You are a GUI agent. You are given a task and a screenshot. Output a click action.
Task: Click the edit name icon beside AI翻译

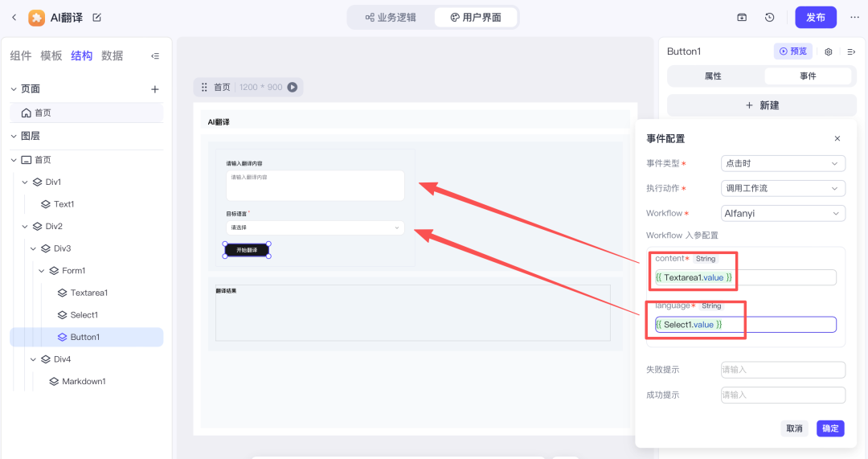(x=97, y=18)
